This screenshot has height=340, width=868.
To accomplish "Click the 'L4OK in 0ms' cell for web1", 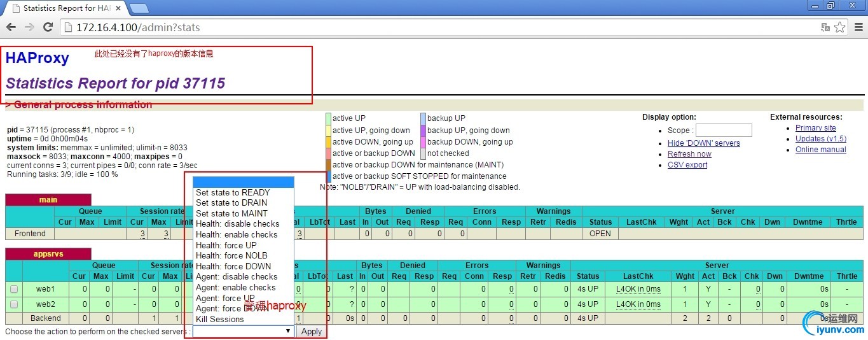I will (638, 289).
